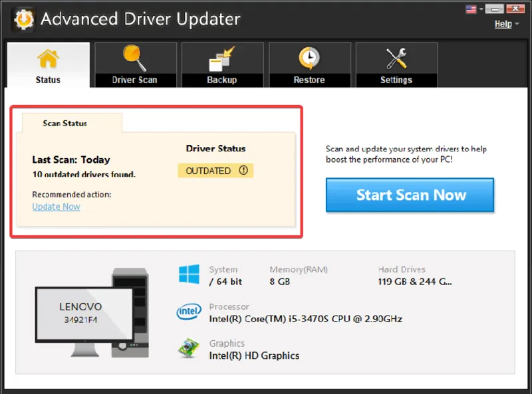Click the 'Last Scan: Today' text
This screenshot has height=394, width=532.
pyautogui.click(x=71, y=159)
